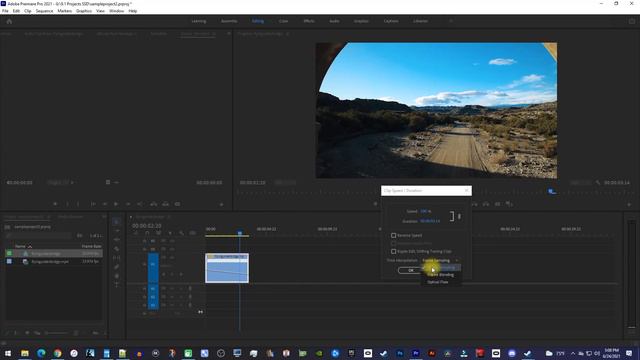Toggle A3 track targeting
The height and width of the screenshot is (360, 640).
(153, 305)
